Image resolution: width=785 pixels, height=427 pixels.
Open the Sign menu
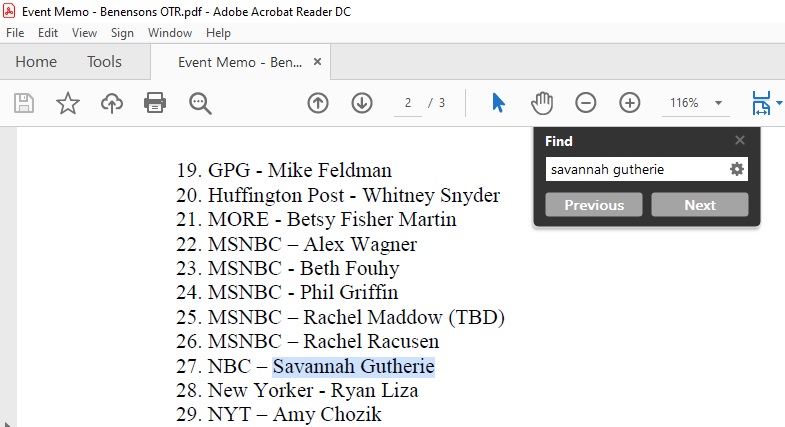point(122,33)
